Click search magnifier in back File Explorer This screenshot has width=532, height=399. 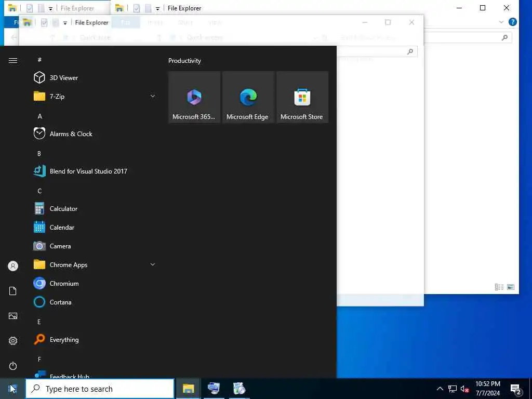(x=504, y=37)
